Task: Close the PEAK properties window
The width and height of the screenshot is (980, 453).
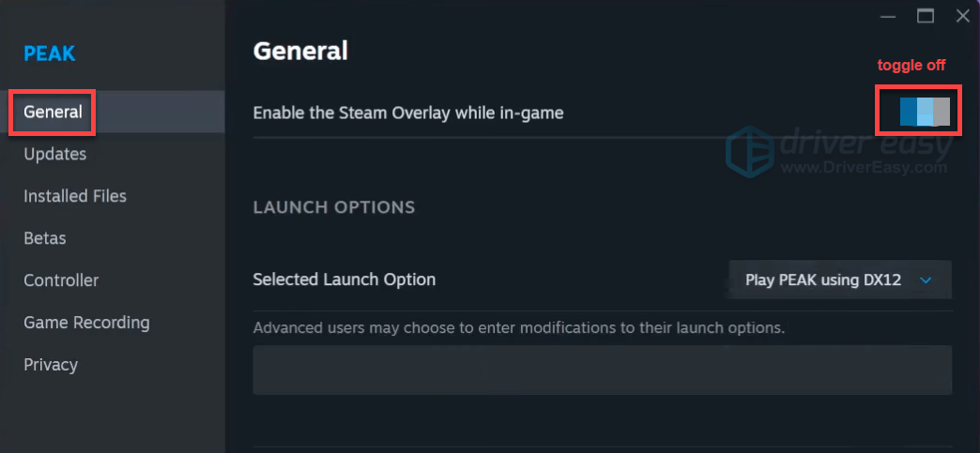Action: pyautogui.click(x=962, y=15)
